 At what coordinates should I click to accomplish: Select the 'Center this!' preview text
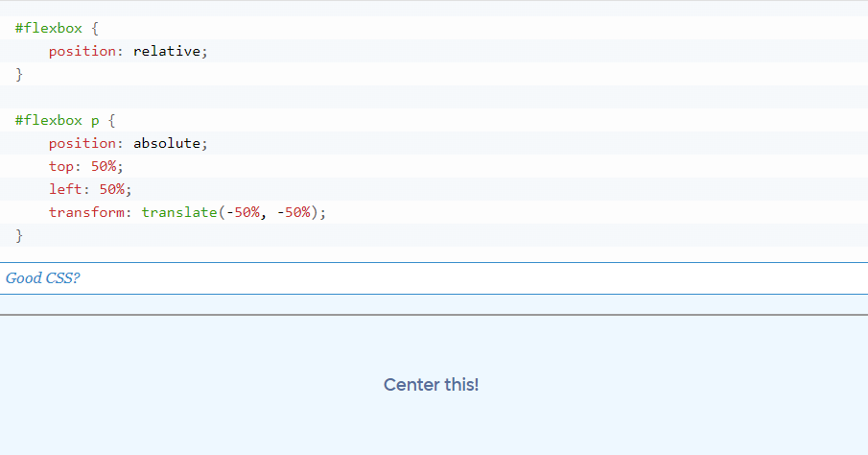[x=431, y=385]
